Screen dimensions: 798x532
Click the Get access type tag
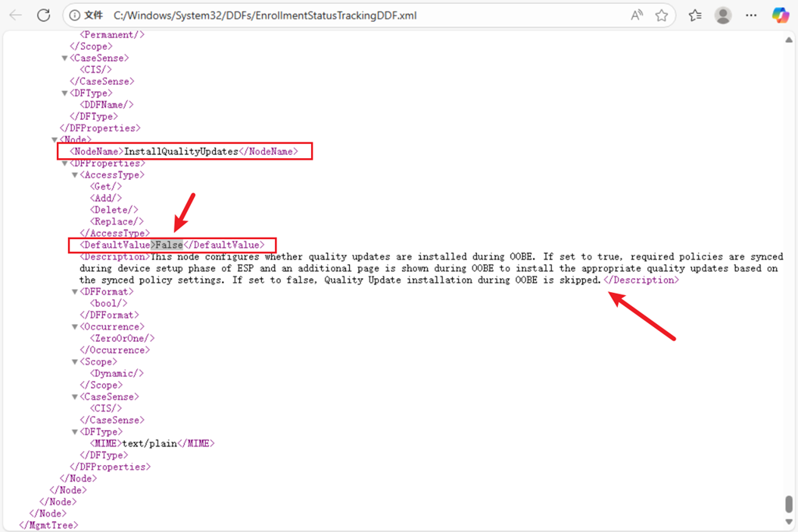(106, 187)
